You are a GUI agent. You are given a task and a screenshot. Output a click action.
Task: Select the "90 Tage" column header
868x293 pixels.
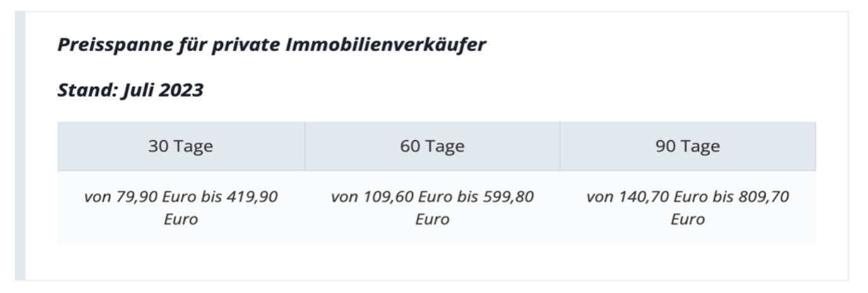[687, 146]
